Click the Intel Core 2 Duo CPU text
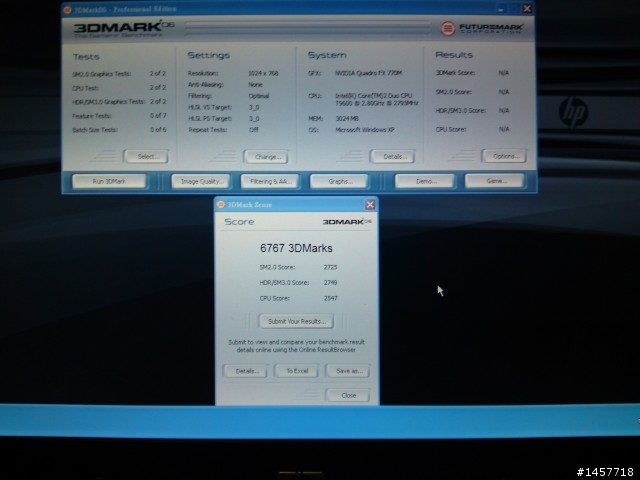Screen dimensions: 640x480 [376, 99]
